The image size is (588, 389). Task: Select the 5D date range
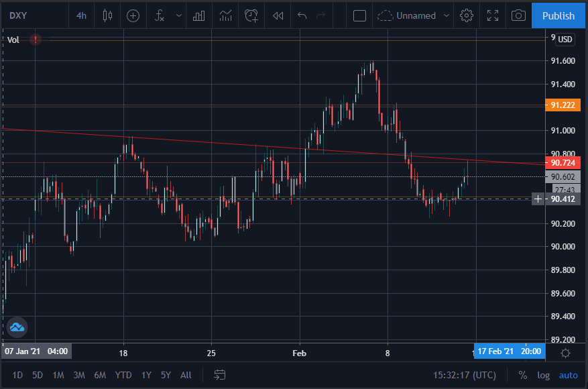pyautogui.click(x=38, y=375)
